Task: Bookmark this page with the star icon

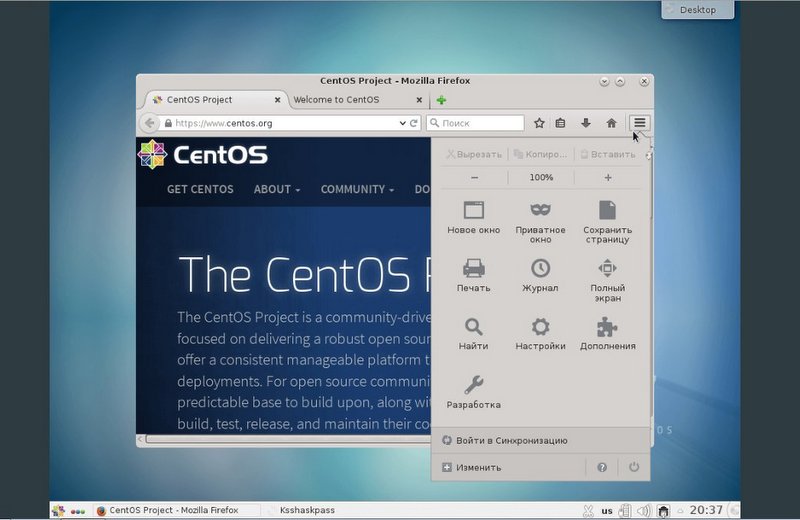Action: [539, 123]
